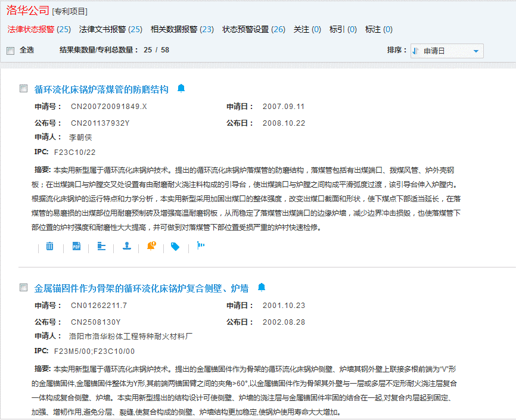This screenshot has height=420, width=516.
Task: Open patent title 循环流化床锅炉落煤管的防磨结构
Action: click(101, 89)
